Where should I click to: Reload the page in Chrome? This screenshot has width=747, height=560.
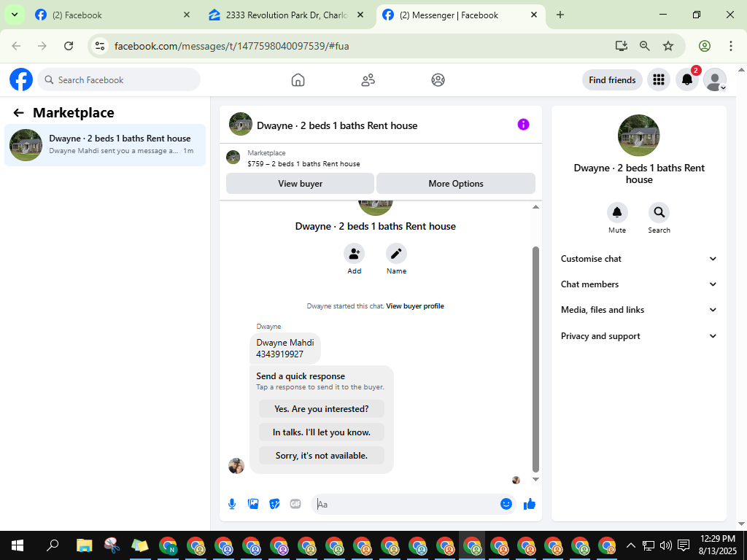click(69, 46)
